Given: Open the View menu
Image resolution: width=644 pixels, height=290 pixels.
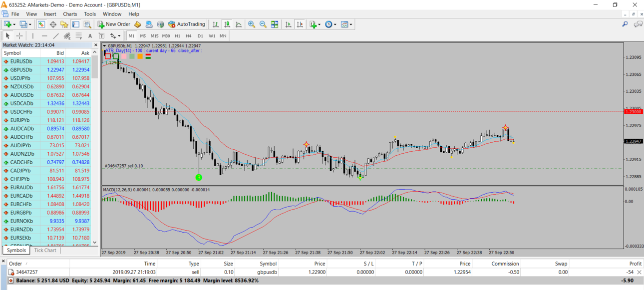Looking at the screenshot, I should point(31,14).
